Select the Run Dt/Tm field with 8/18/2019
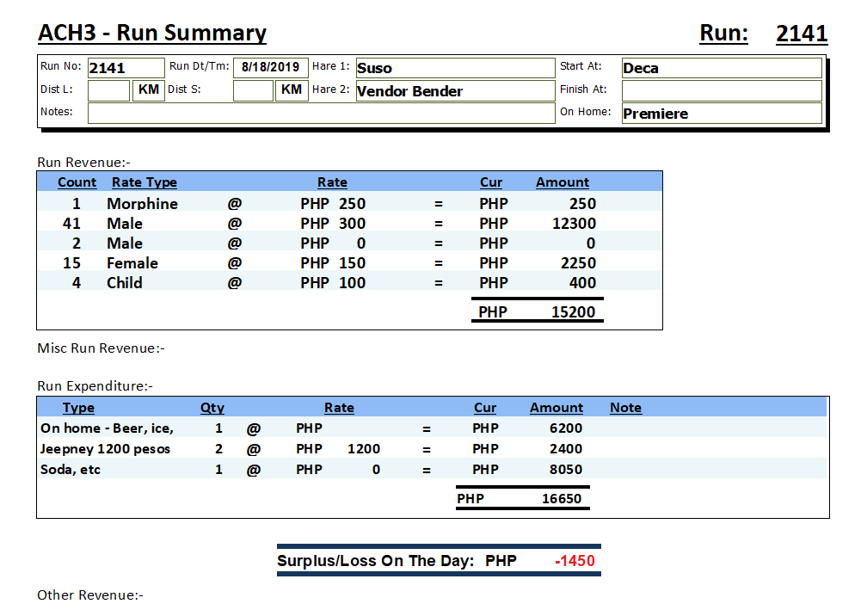 coord(270,68)
